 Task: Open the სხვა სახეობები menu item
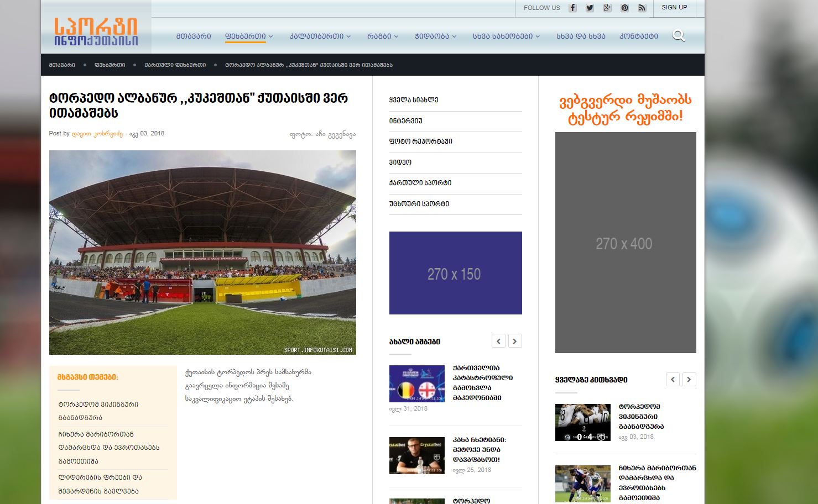coord(503,36)
